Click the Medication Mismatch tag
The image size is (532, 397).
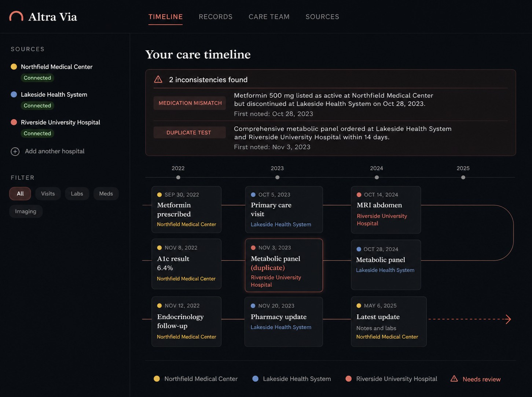pyautogui.click(x=190, y=103)
